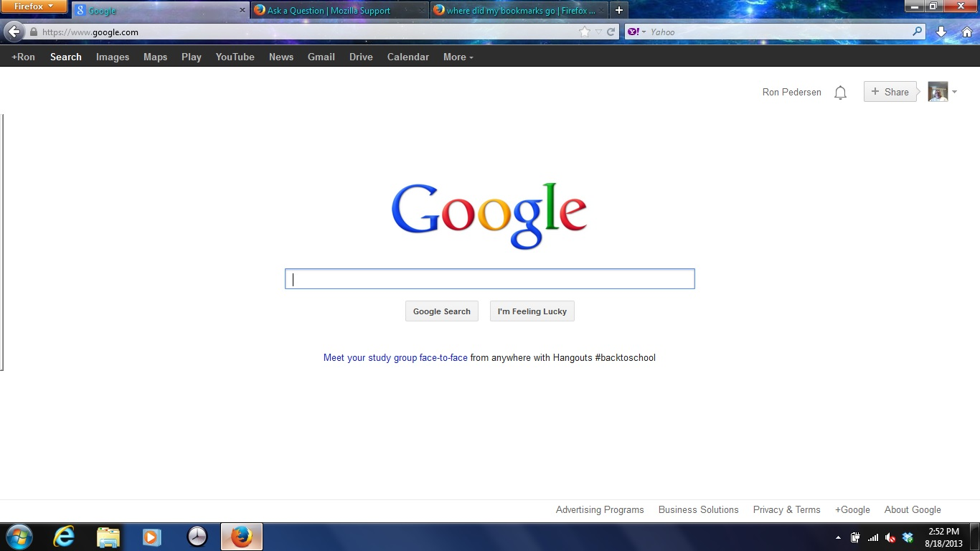Open Drive in Google bar

pos(361,57)
